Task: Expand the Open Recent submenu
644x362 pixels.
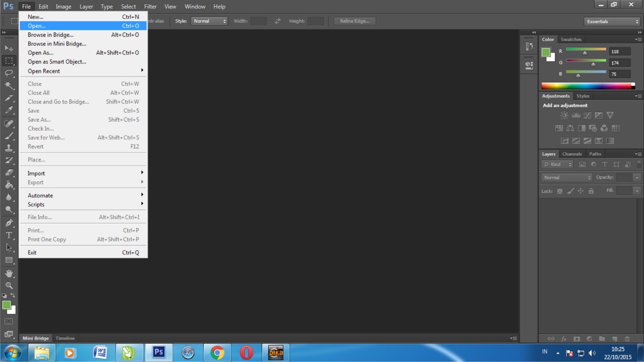Action: [83, 71]
